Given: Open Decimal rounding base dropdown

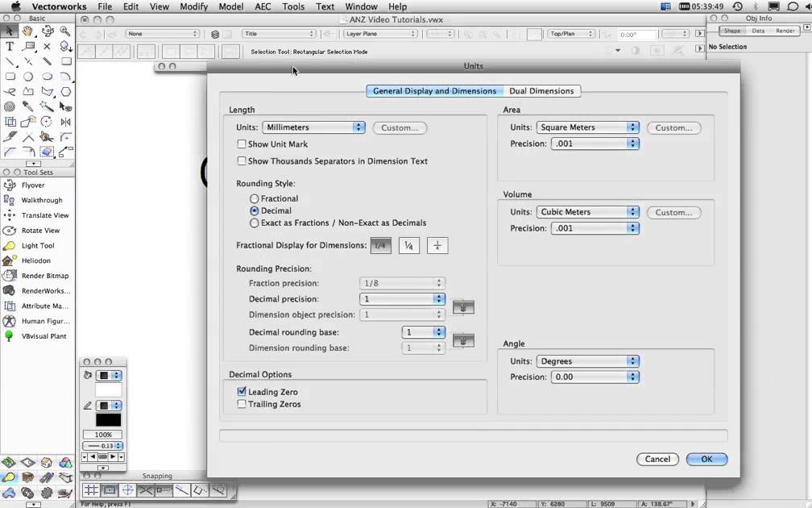Looking at the screenshot, I should click(424, 332).
